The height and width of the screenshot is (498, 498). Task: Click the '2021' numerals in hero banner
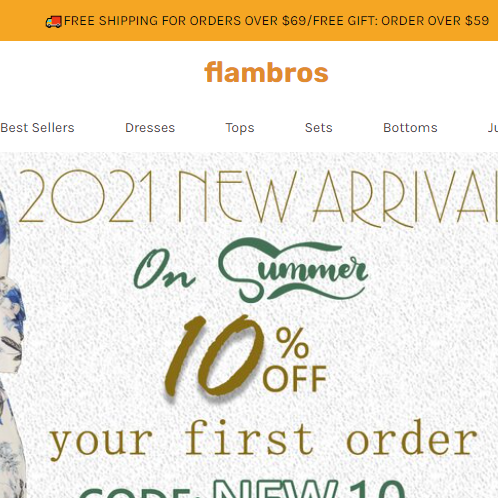point(87,196)
